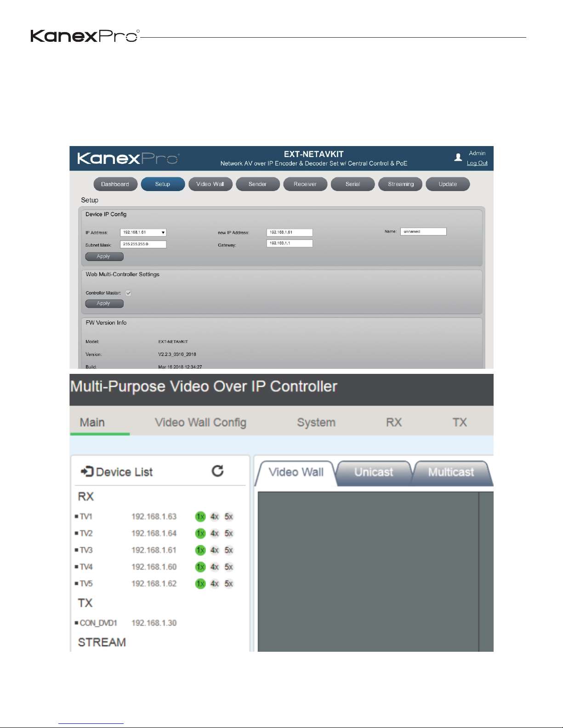Select the Main tab
Image resolution: width=563 pixels, height=728 pixels.
[x=92, y=423]
